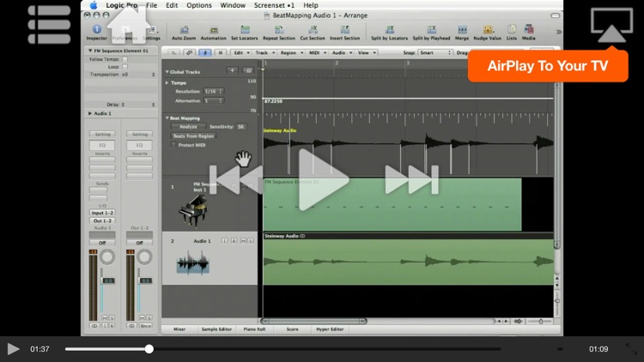
Task: Toggle the Catch playhead button
Action: pyautogui.click(x=204, y=52)
